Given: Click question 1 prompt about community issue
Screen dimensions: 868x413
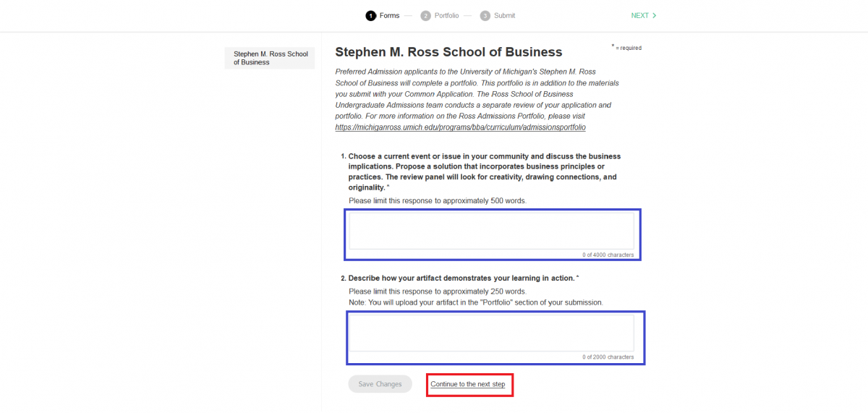Looking at the screenshot, I should pos(483,171).
